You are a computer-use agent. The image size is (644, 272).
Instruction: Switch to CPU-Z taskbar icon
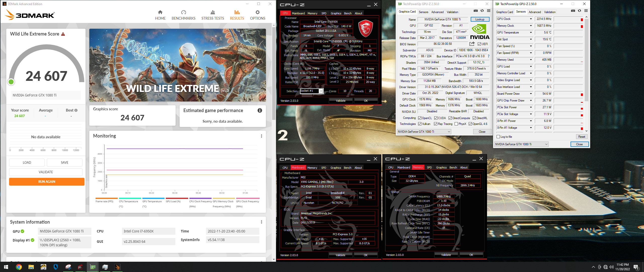[x=80, y=267]
